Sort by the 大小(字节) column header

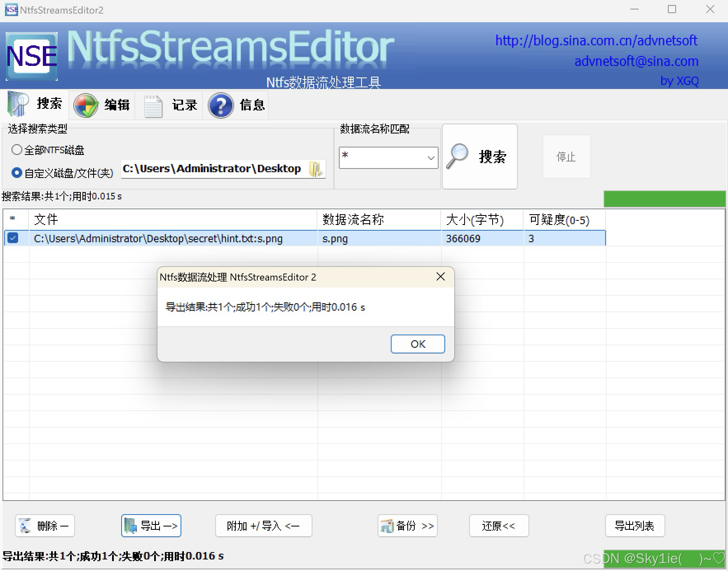pos(482,219)
